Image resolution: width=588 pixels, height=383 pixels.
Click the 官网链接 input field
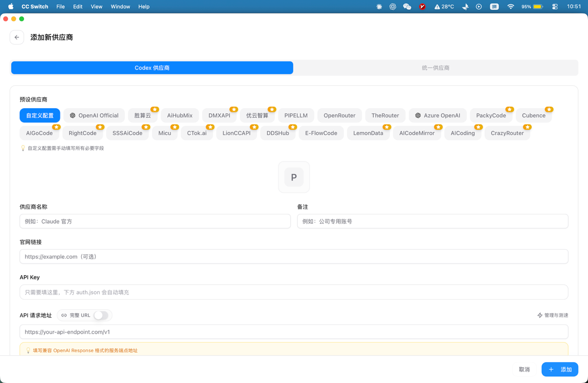tap(294, 257)
